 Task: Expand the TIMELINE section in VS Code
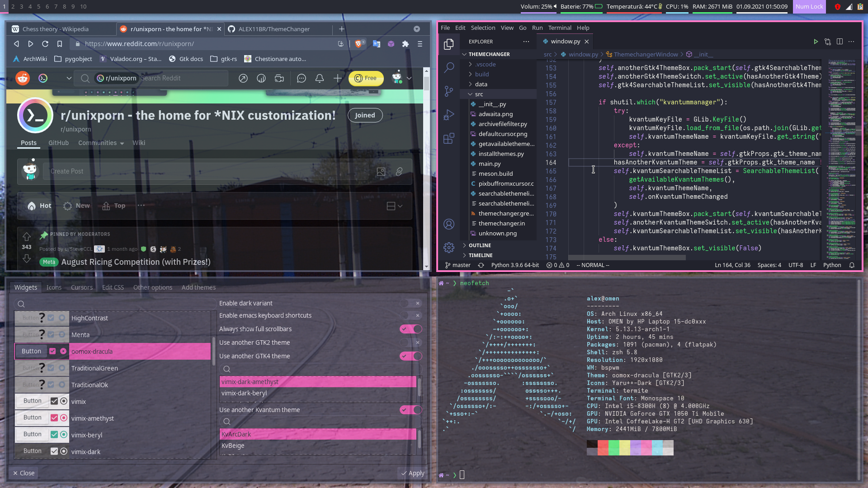click(480, 255)
